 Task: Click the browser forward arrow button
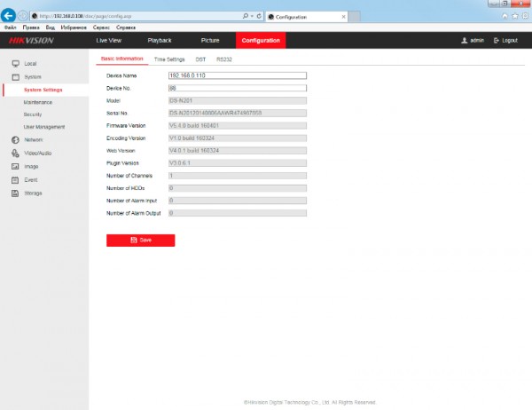pyautogui.click(x=23, y=16)
